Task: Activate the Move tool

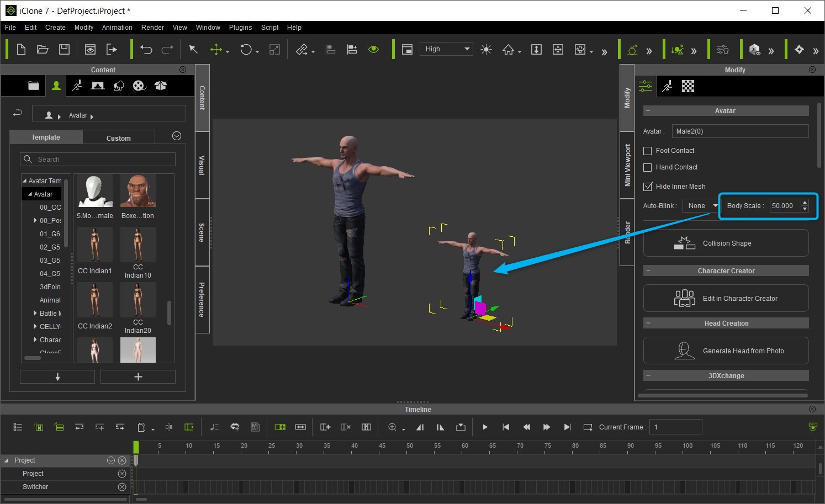Action: pyautogui.click(x=216, y=50)
